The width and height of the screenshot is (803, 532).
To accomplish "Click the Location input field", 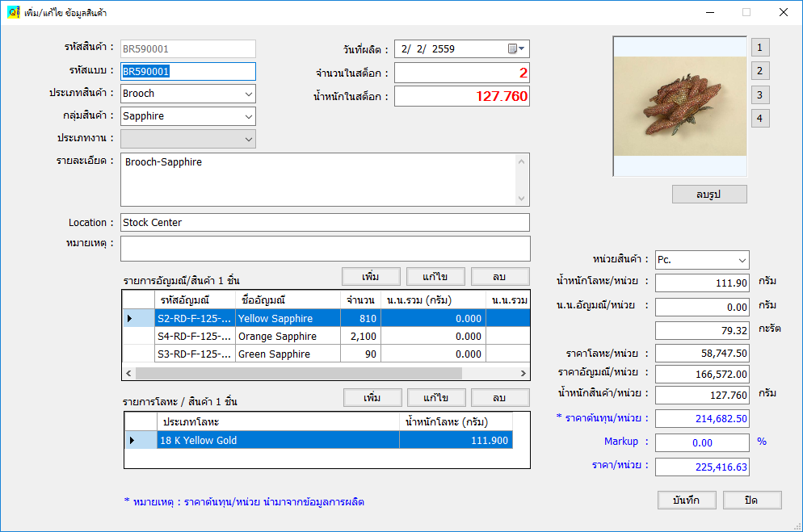I will coord(325,223).
